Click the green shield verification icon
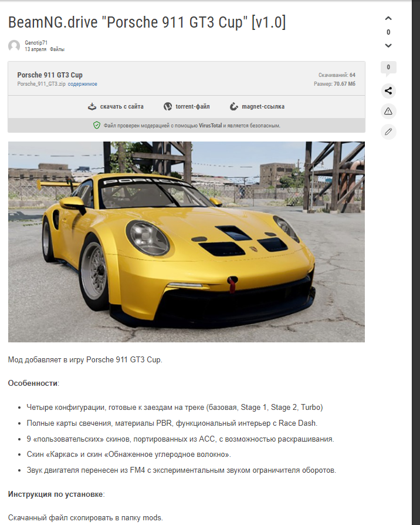The height and width of the screenshot is (525, 420). click(97, 126)
